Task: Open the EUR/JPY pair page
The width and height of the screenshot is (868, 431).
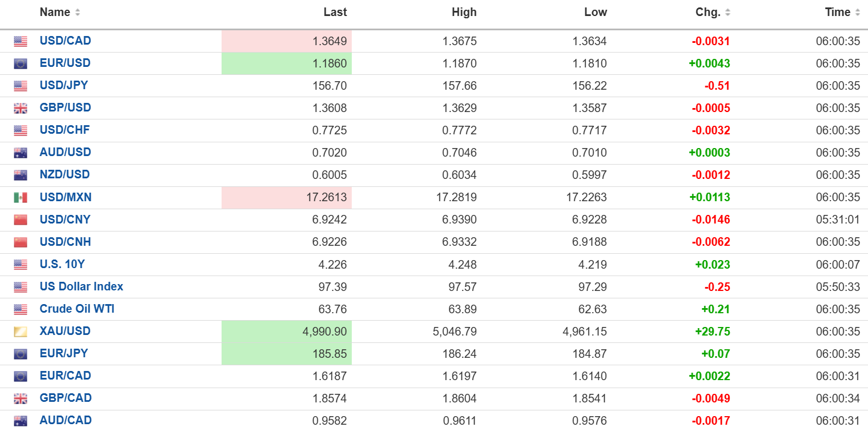Action: [x=64, y=353]
